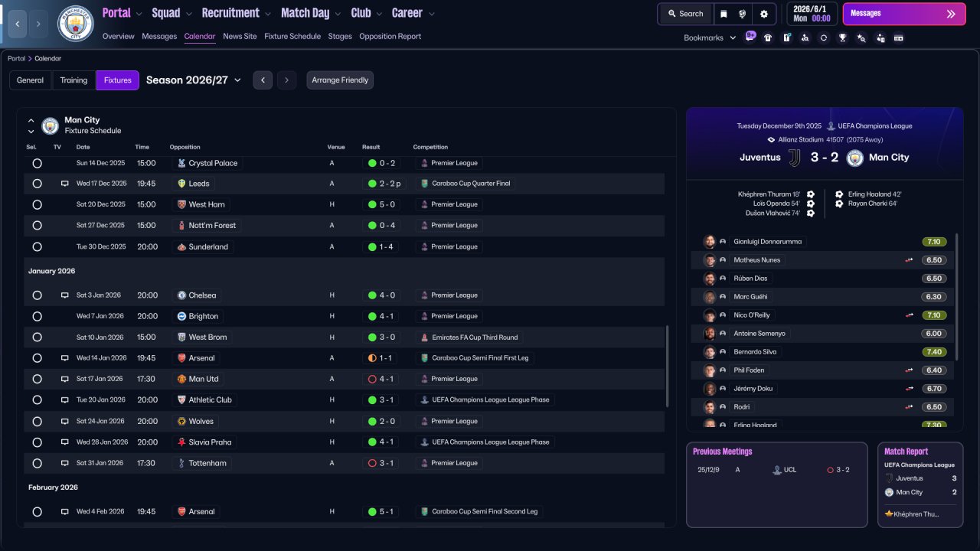Expand the Club menu chevron

tap(378, 14)
